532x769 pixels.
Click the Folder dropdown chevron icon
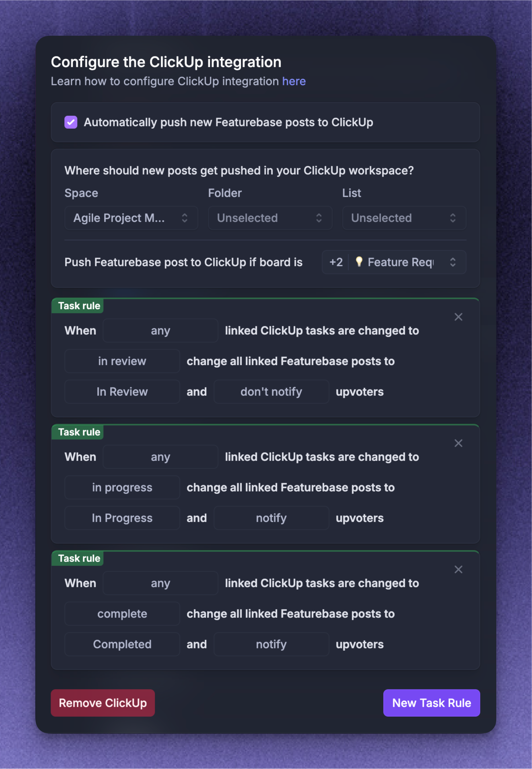(x=319, y=218)
